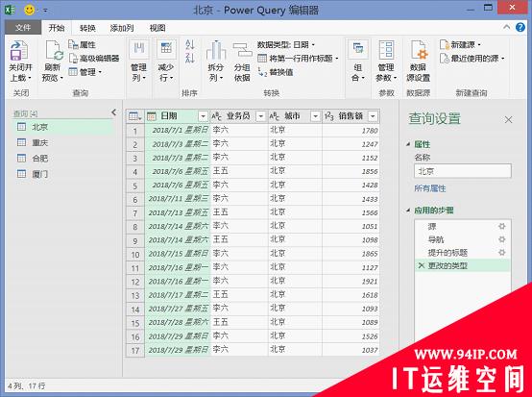Open the 城市 column filter dropdown
This screenshot has height=397, width=532.
[315, 116]
